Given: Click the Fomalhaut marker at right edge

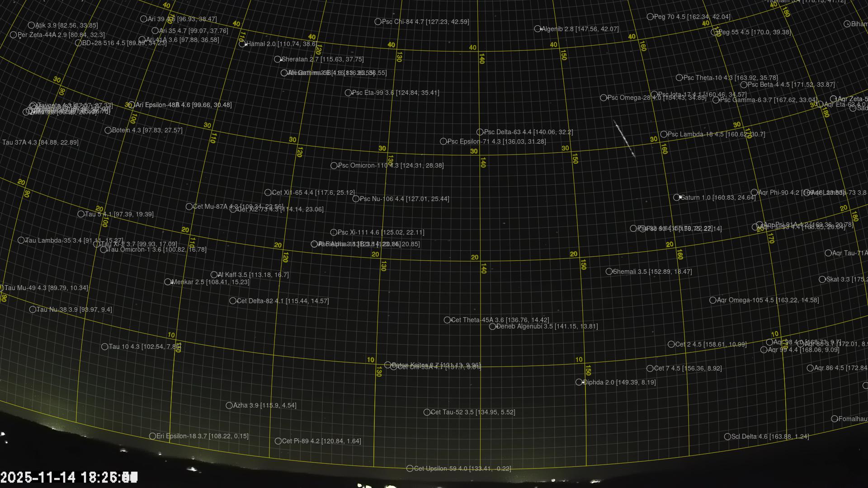Looking at the screenshot, I should pos(835,419).
